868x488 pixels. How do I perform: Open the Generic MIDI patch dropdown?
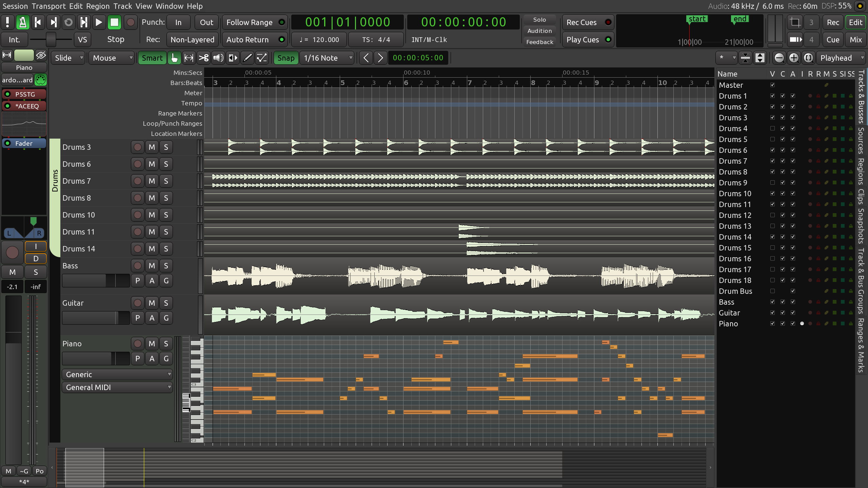click(x=117, y=374)
